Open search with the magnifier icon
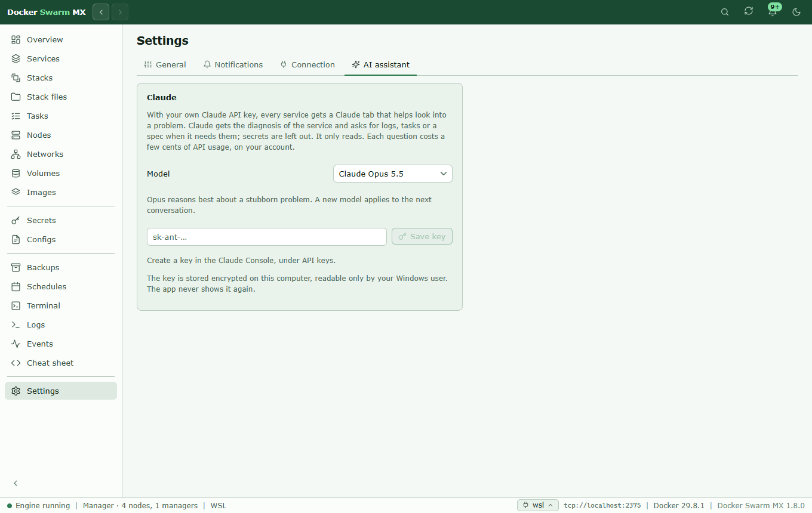812x513 pixels. click(x=725, y=12)
